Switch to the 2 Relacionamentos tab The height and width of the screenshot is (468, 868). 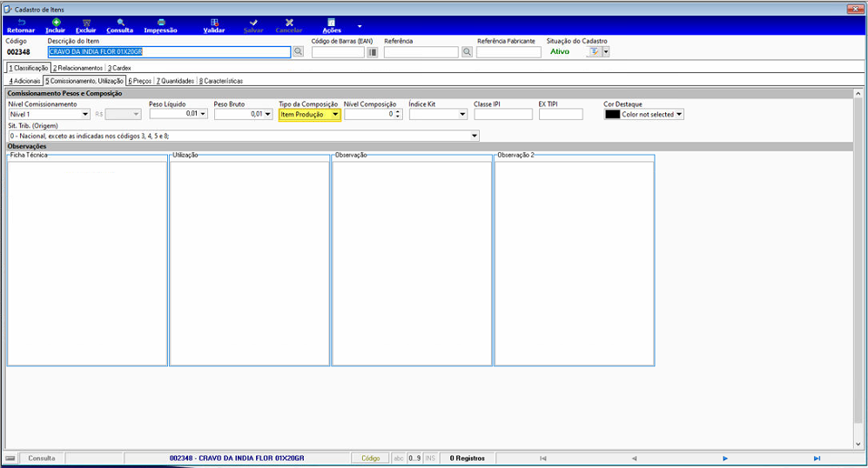pyautogui.click(x=78, y=68)
